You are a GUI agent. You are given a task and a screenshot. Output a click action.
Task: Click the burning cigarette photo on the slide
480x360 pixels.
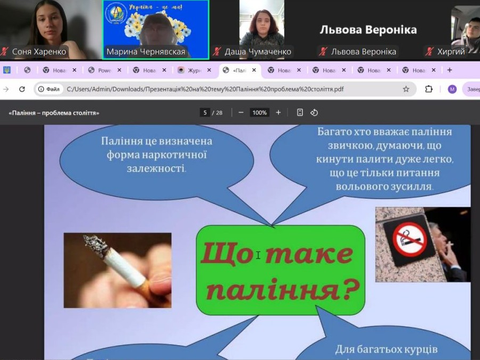click(x=118, y=270)
